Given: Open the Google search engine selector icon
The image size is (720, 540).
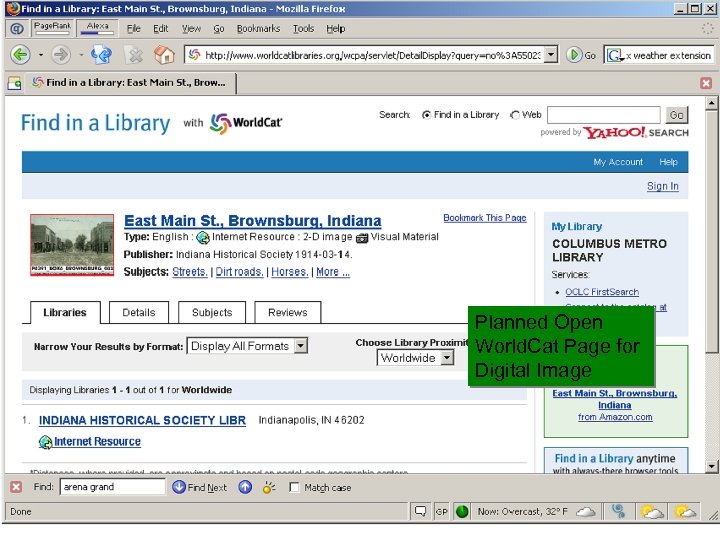Looking at the screenshot, I should [615, 56].
